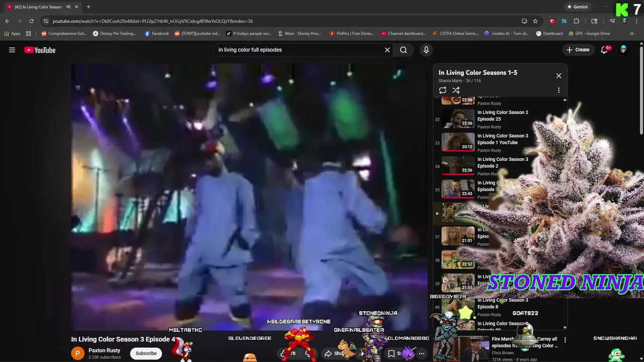Open YouTube notifications bell

coord(605,50)
